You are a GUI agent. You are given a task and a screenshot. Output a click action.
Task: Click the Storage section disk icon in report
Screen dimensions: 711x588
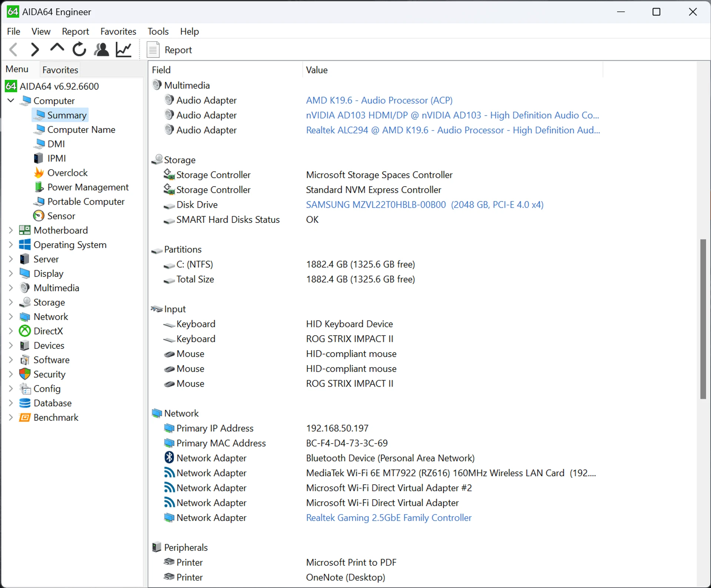pyautogui.click(x=157, y=160)
